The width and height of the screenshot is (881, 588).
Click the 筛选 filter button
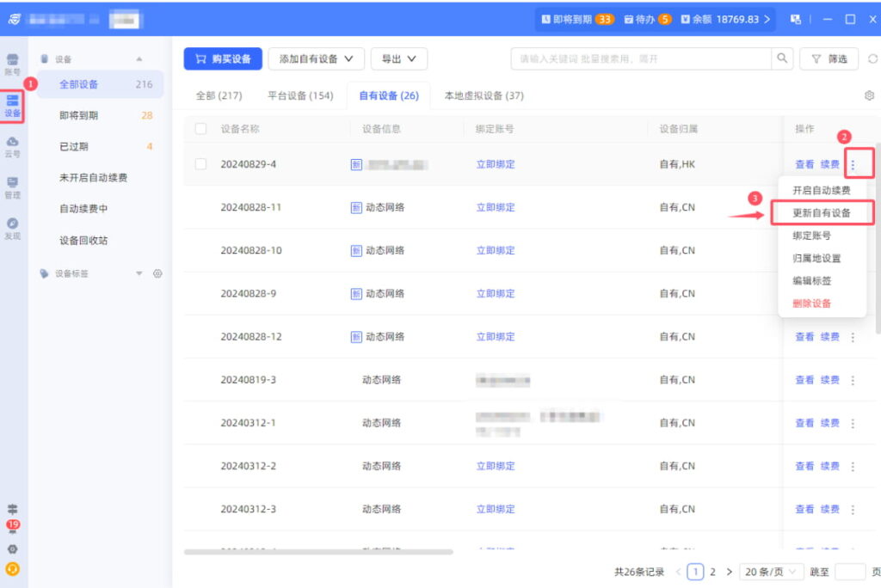click(x=829, y=58)
